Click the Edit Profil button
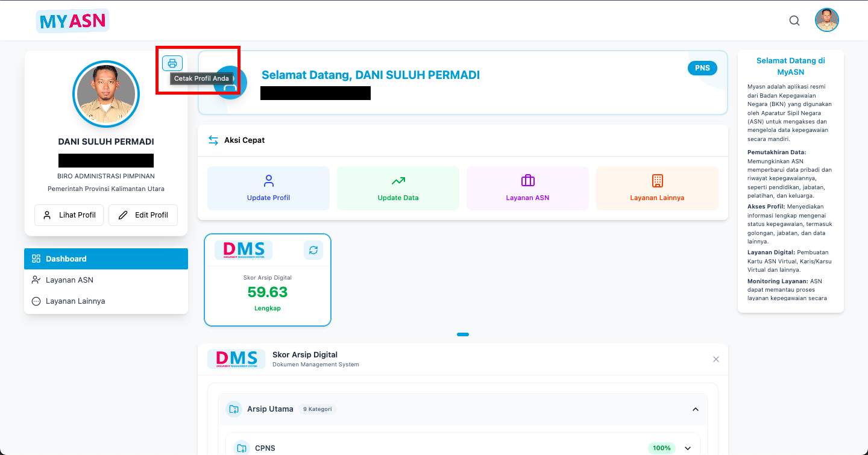 pos(143,215)
